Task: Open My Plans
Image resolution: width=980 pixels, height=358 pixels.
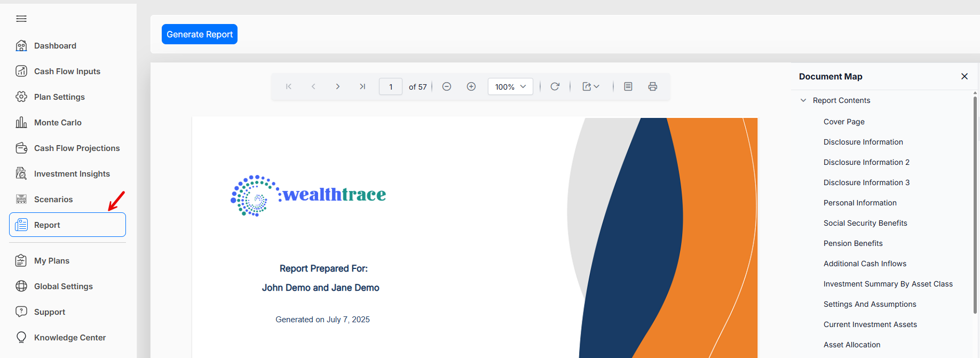Action: [x=52, y=261]
